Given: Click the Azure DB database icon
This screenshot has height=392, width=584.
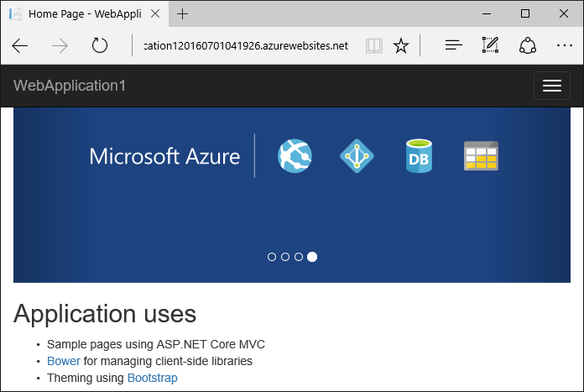Looking at the screenshot, I should coord(419,156).
